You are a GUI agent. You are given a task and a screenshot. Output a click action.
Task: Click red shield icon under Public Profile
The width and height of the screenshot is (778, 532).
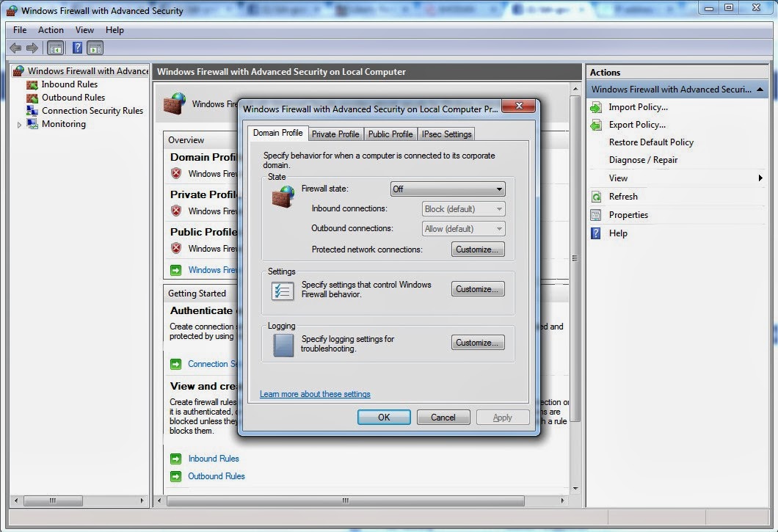176,248
